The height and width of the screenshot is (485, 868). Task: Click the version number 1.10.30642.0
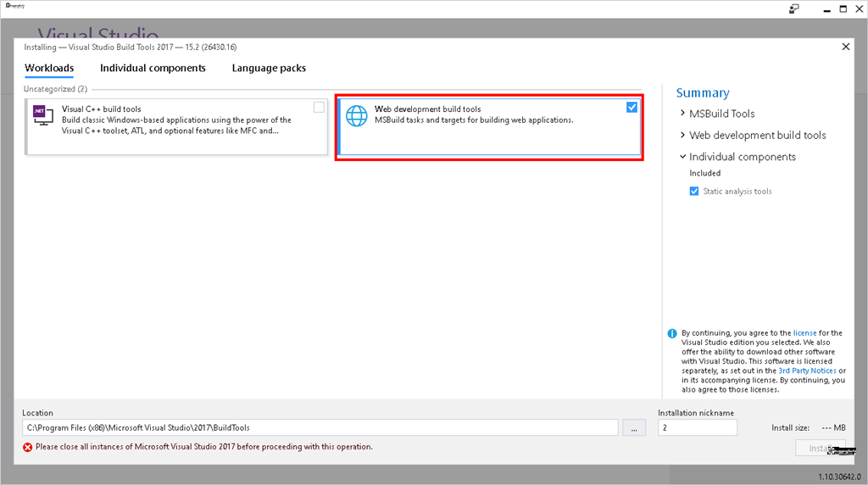(x=840, y=477)
